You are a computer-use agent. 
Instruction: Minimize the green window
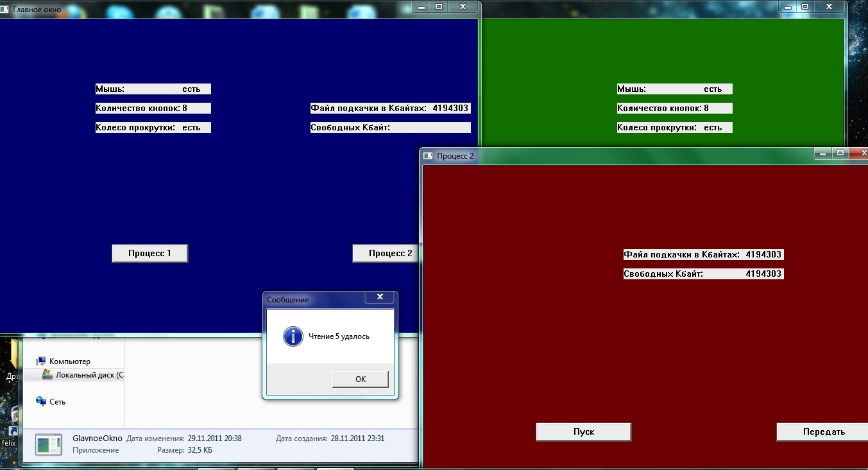point(787,6)
